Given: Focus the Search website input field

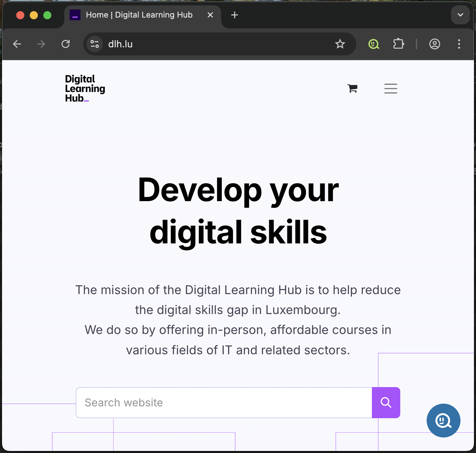Looking at the screenshot, I should pyautogui.click(x=224, y=403).
